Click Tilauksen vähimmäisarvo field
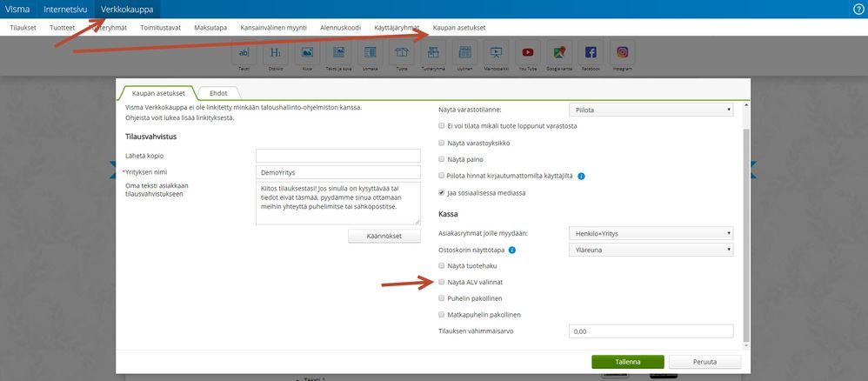868x381 pixels. [x=651, y=331]
